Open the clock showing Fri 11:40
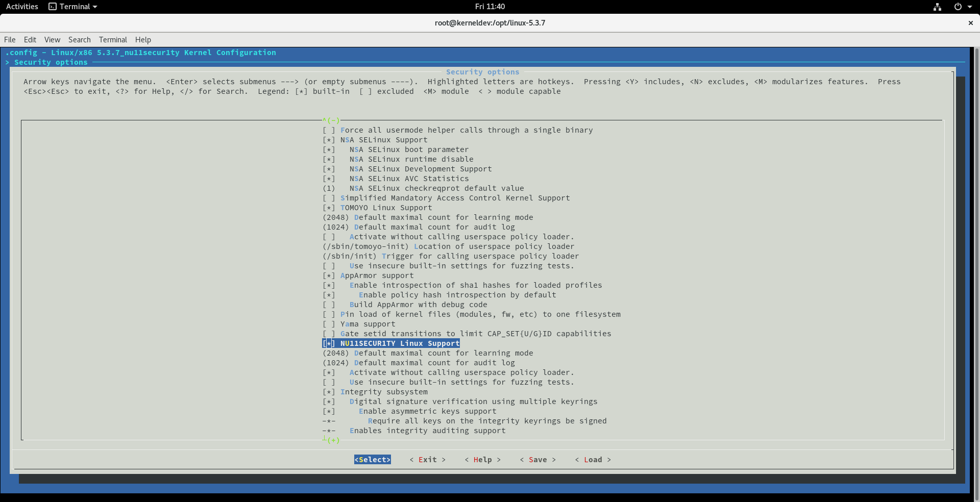This screenshot has width=980, height=502. click(489, 7)
